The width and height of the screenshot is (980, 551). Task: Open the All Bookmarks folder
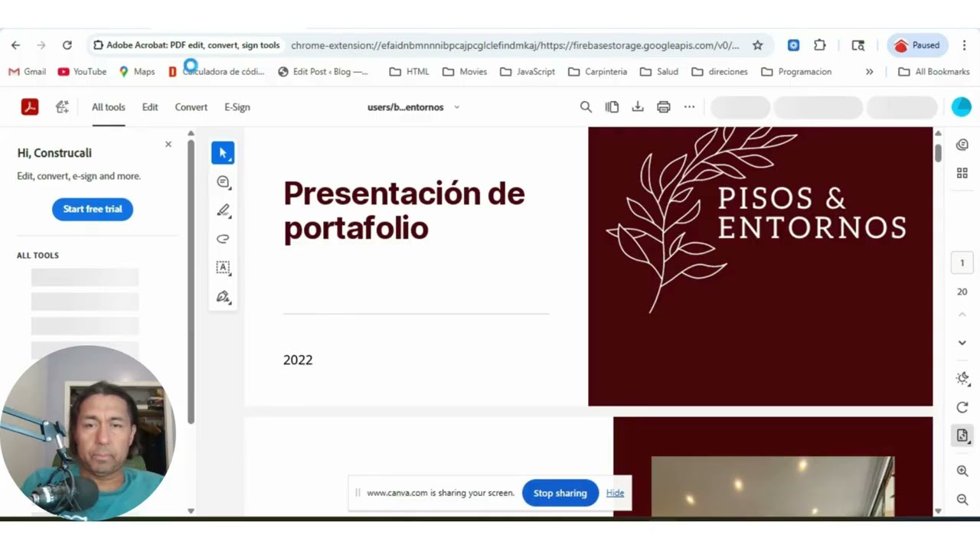coord(933,71)
